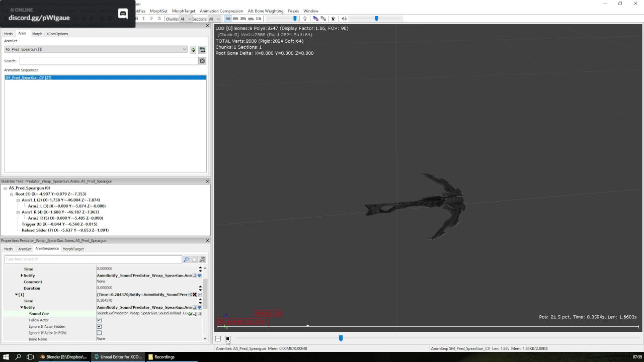The width and height of the screenshot is (644, 362).
Task: Collapse the Arm1_L bone node
Action: tap(18, 200)
